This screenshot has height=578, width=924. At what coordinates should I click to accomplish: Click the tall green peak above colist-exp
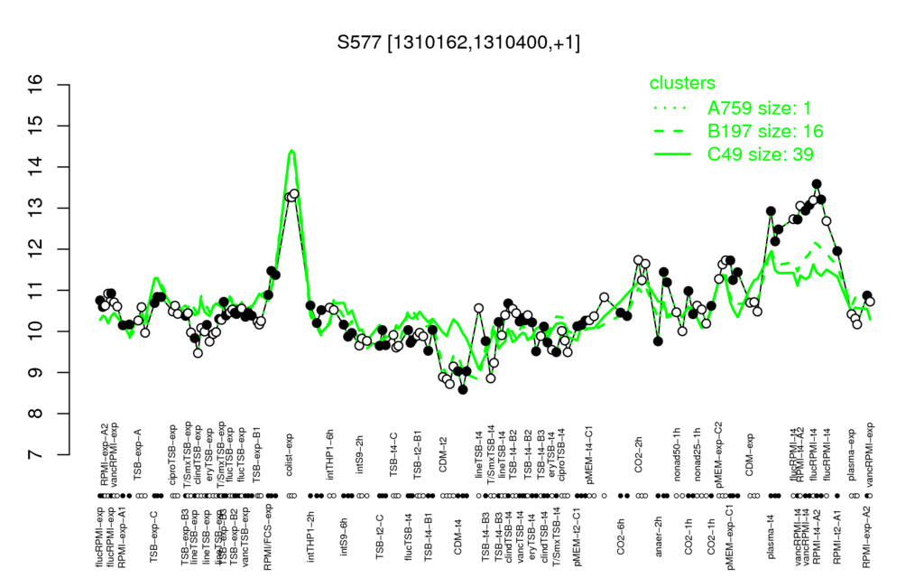point(291,152)
